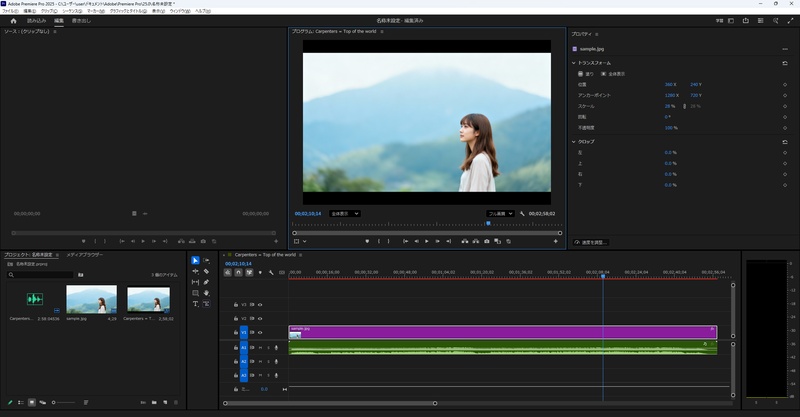Viewport: 800px width, 417px height.
Task: Switch to the Export workspace tab
Action: pos(82,20)
